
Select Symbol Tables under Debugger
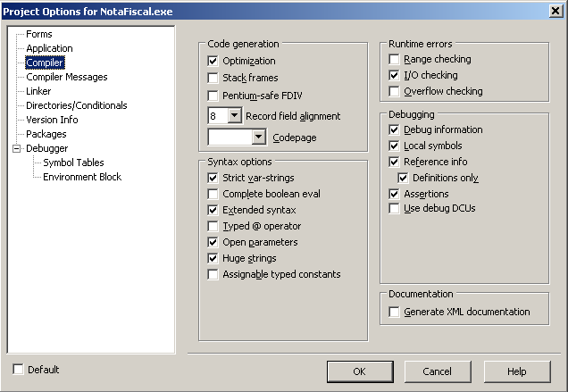tap(73, 163)
